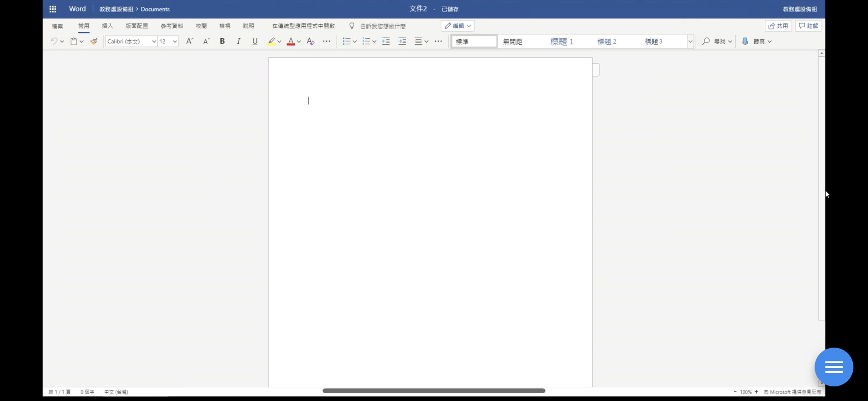
Task: Decrease paragraph indent
Action: [x=386, y=41]
